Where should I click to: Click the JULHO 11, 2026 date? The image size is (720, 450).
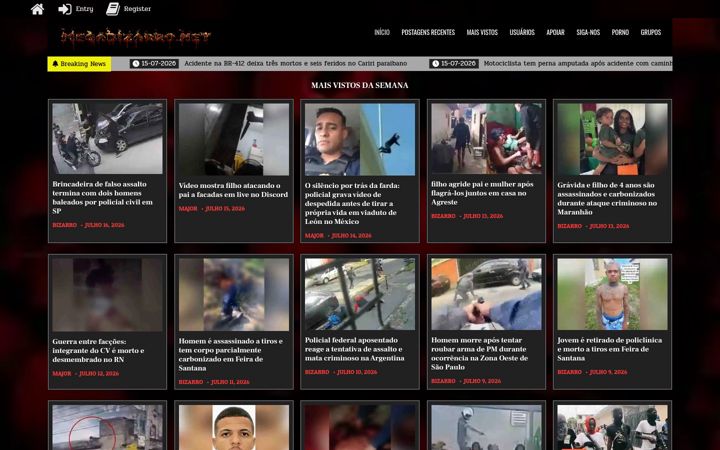[230, 382]
